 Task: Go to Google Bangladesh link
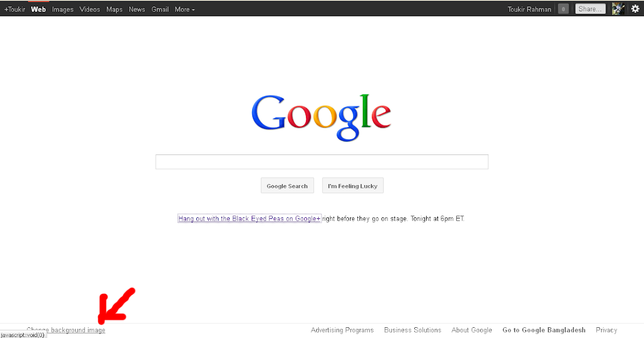[x=544, y=330]
